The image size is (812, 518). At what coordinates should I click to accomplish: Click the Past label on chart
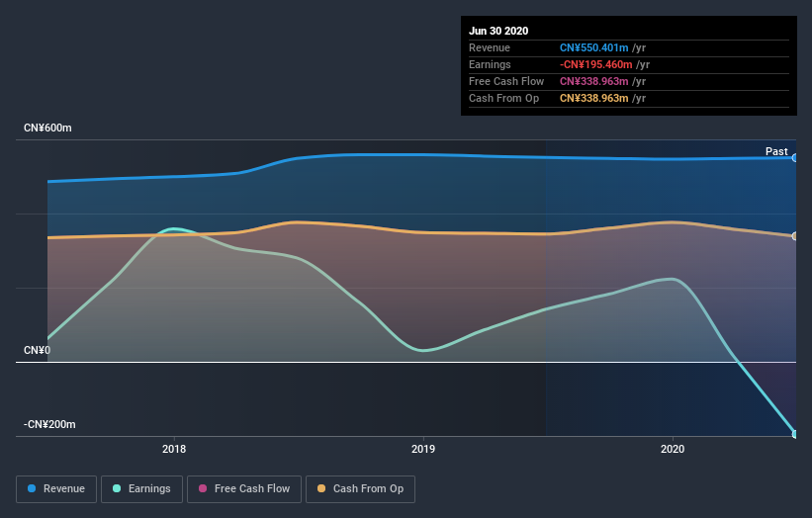coord(776,151)
